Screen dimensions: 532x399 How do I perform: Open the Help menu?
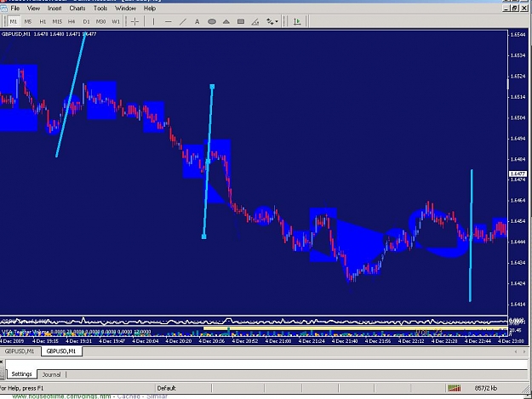pos(150,9)
